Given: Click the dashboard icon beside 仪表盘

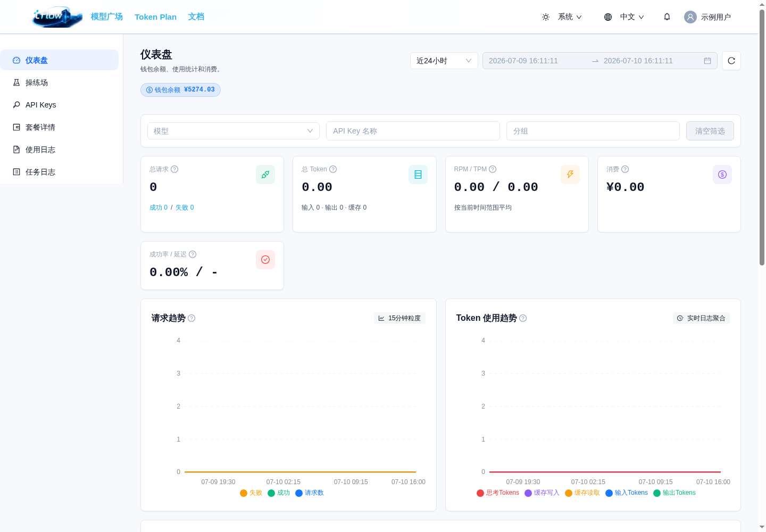Looking at the screenshot, I should 16,60.
